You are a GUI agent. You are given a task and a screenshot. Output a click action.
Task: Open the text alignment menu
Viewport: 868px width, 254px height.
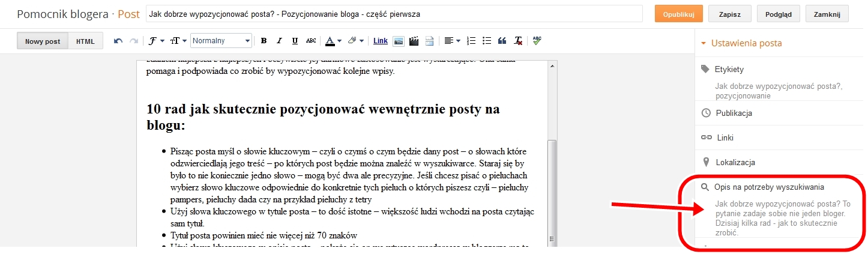pos(452,41)
